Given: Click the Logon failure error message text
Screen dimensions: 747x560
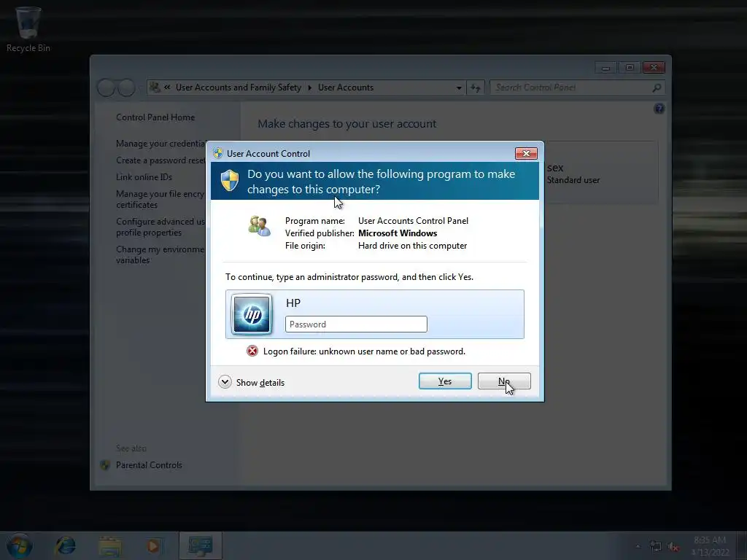Looking at the screenshot, I should [x=364, y=351].
